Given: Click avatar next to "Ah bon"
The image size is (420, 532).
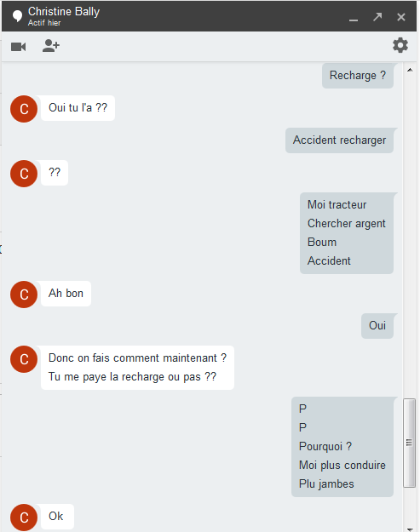Looking at the screenshot, I should pos(24,295).
